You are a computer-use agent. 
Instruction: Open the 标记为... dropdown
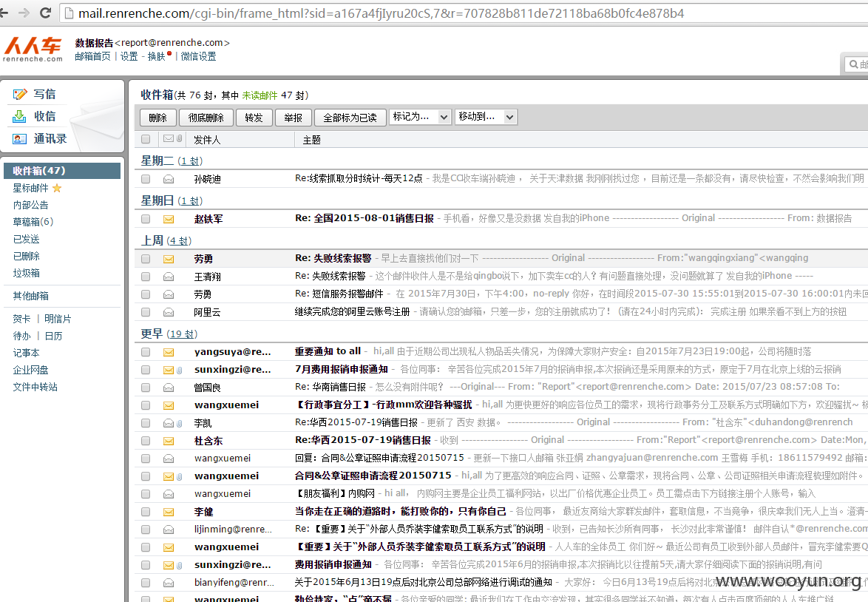(420, 117)
